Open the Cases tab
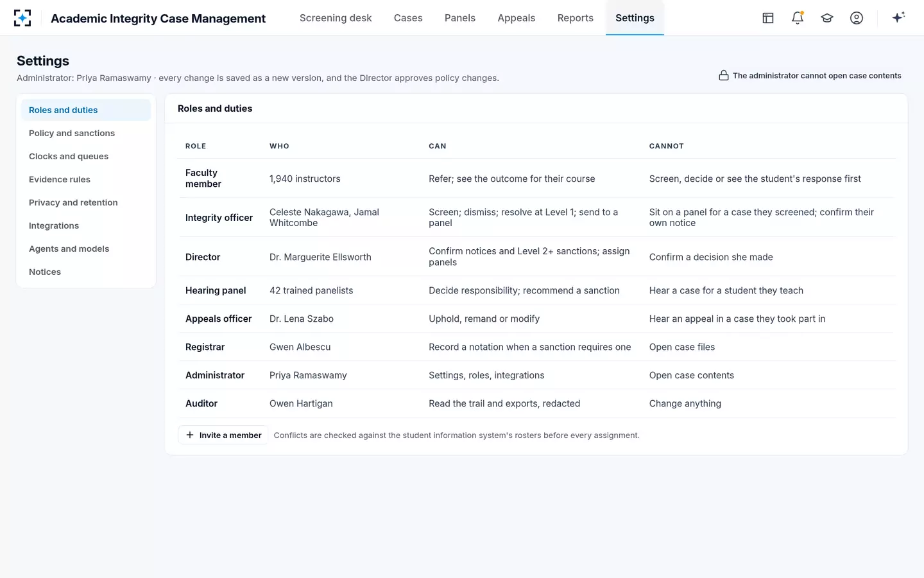The height and width of the screenshot is (578, 924). pyautogui.click(x=408, y=18)
